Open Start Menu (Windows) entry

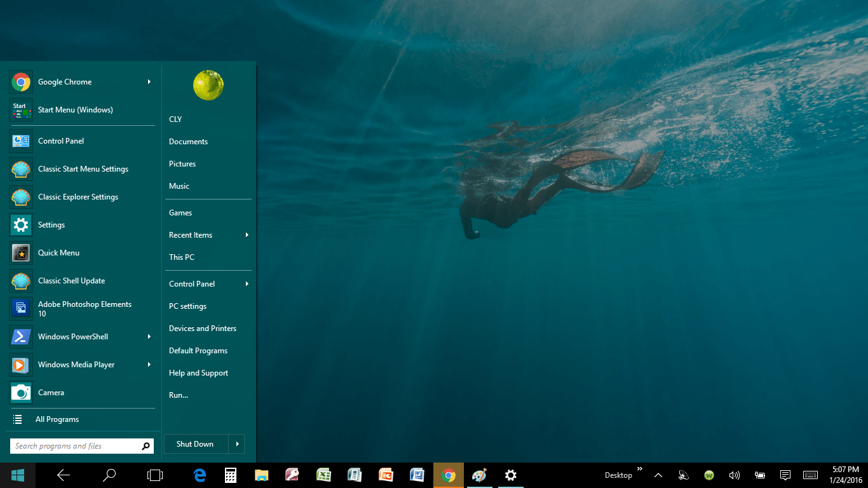coord(82,110)
